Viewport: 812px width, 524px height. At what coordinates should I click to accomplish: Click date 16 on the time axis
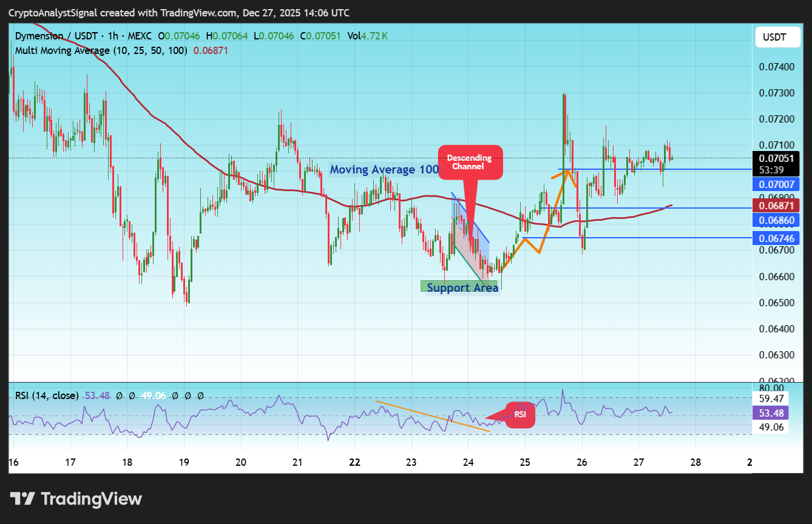(14, 462)
